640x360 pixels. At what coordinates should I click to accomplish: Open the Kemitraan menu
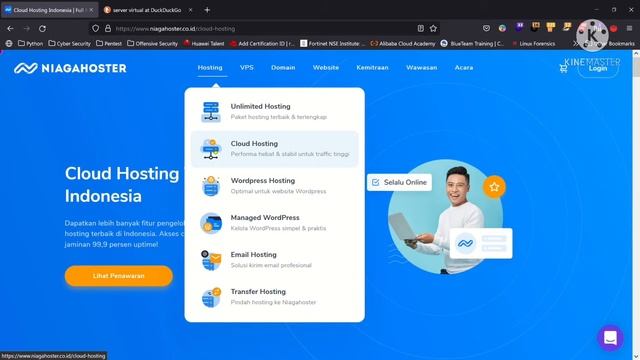tap(372, 68)
